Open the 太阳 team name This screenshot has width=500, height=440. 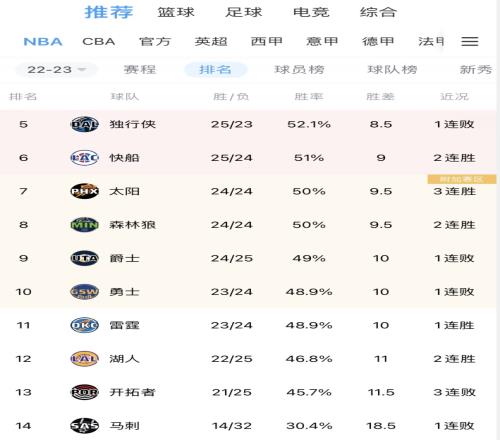point(125,191)
